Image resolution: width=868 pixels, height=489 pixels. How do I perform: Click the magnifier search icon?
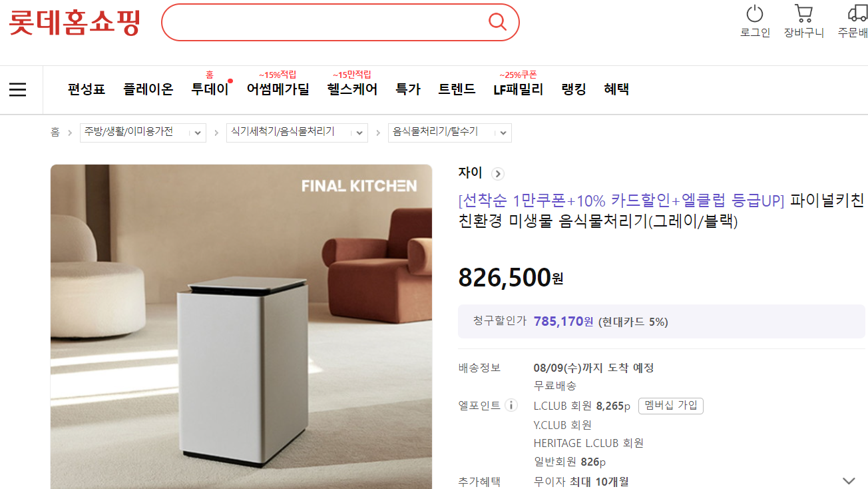click(x=497, y=22)
